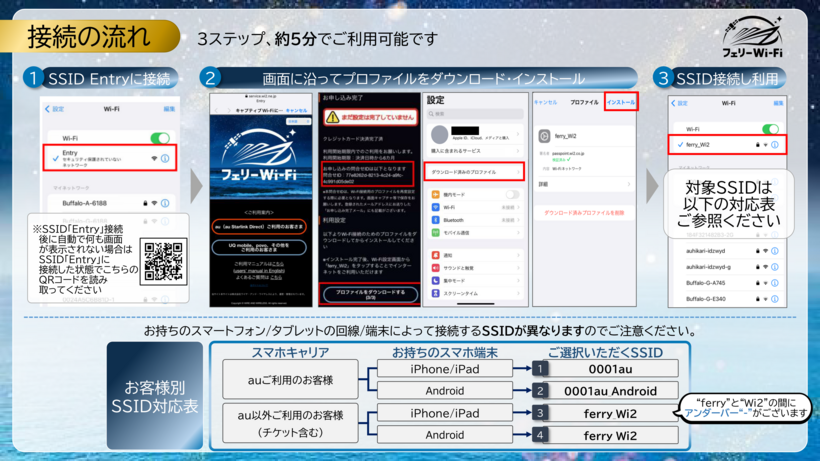Image resolution: width=820 pixels, height=461 pixels.
Task: Tap the Wi-Fi icon in settings list
Action: [x=433, y=208]
